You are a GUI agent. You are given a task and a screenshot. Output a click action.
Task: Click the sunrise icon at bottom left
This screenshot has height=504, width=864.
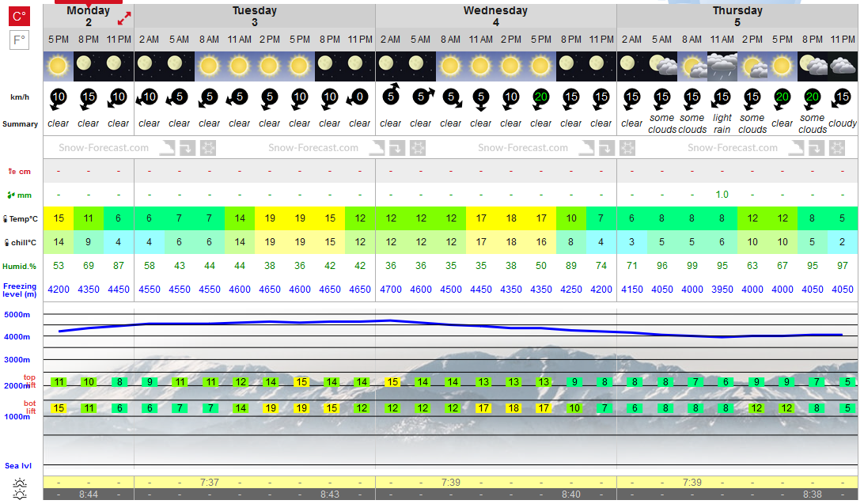click(x=19, y=483)
